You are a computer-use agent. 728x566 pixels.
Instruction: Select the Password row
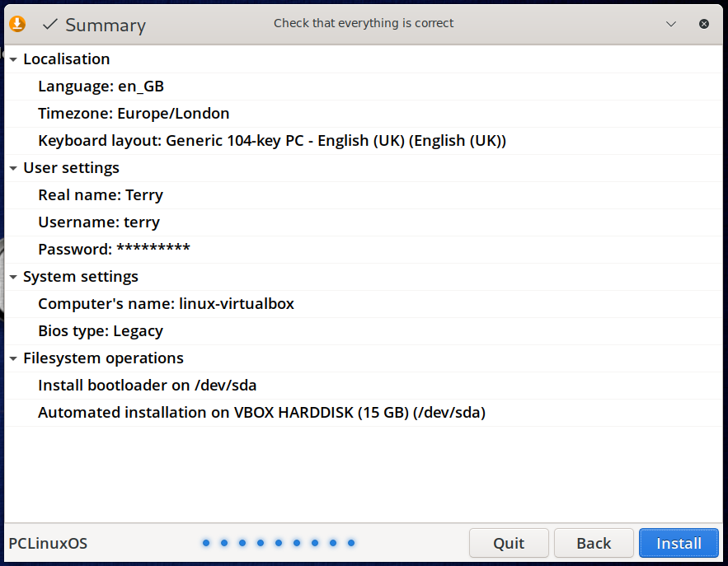click(x=364, y=249)
